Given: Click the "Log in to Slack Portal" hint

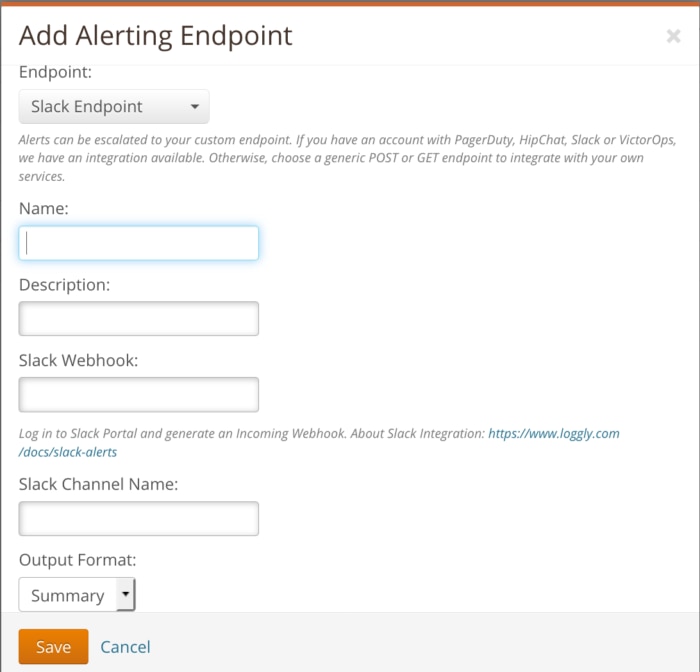Looking at the screenshot, I should 250,434.
